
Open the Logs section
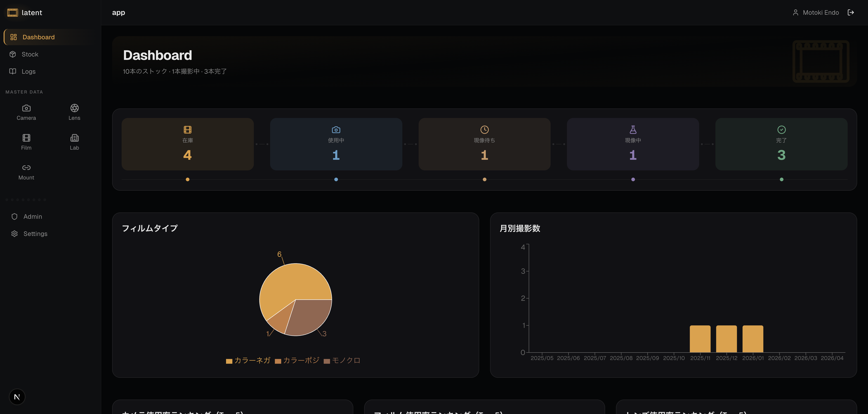[29, 71]
